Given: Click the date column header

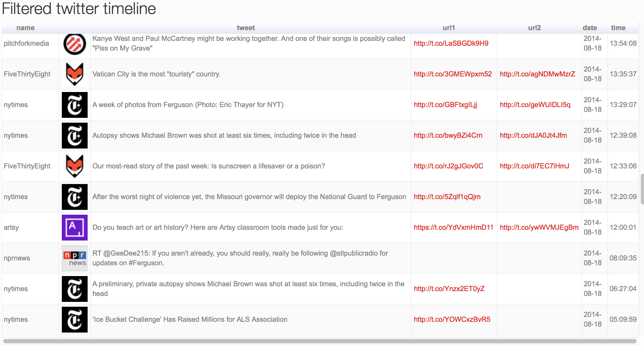Looking at the screenshot, I should tap(589, 28).
